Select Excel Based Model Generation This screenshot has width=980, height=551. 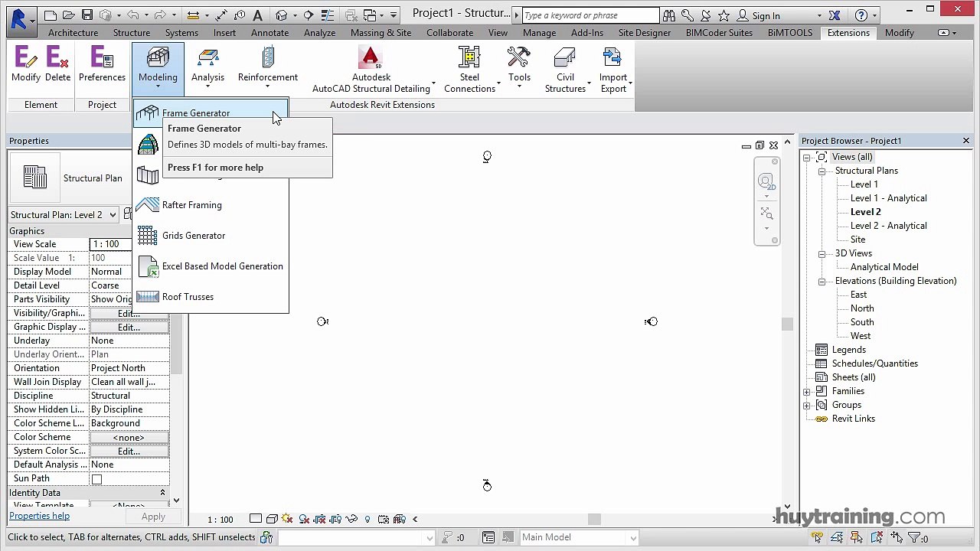click(x=211, y=266)
